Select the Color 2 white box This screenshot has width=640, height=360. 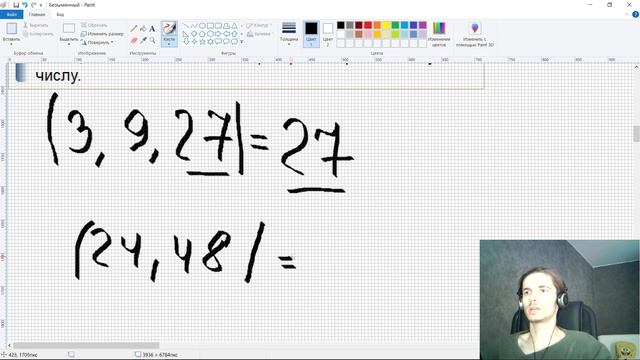327,28
